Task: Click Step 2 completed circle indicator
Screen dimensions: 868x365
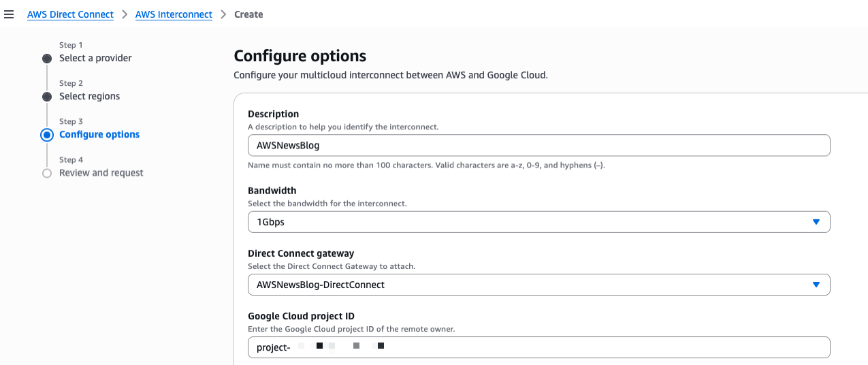Action: pos(47,97)
